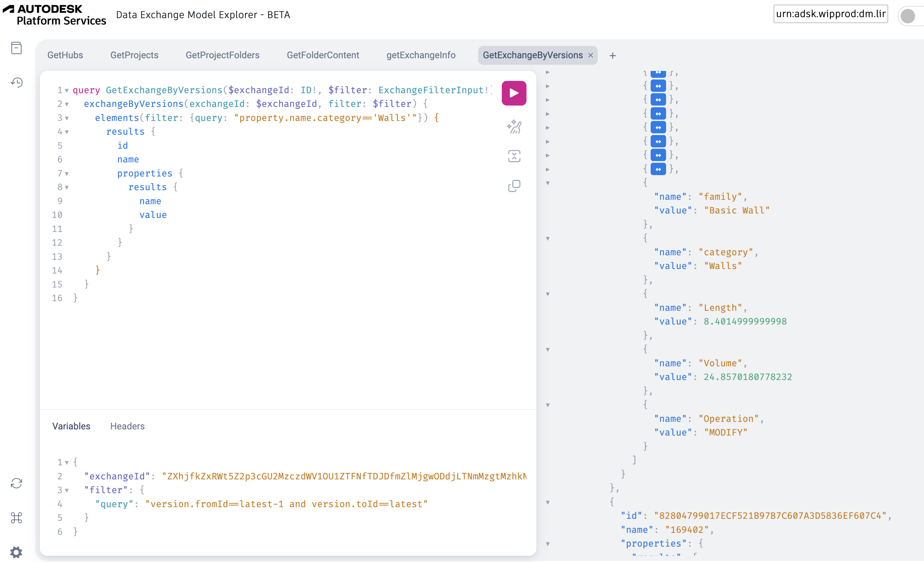
Task: Collapse the element with id 82804799 in response
Action: (x=547, y=502)
